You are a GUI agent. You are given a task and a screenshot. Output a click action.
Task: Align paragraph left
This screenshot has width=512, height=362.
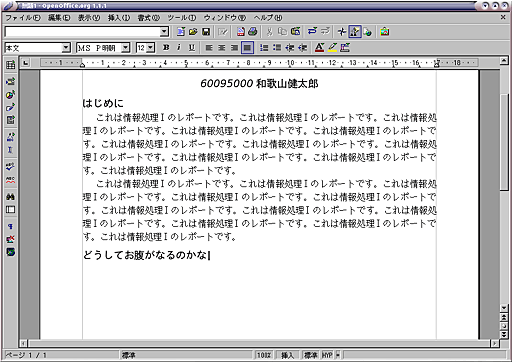(x=209, y=48)
